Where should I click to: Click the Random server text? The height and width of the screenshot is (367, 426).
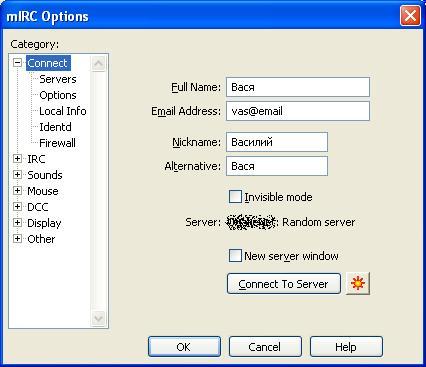pos(318,222)
